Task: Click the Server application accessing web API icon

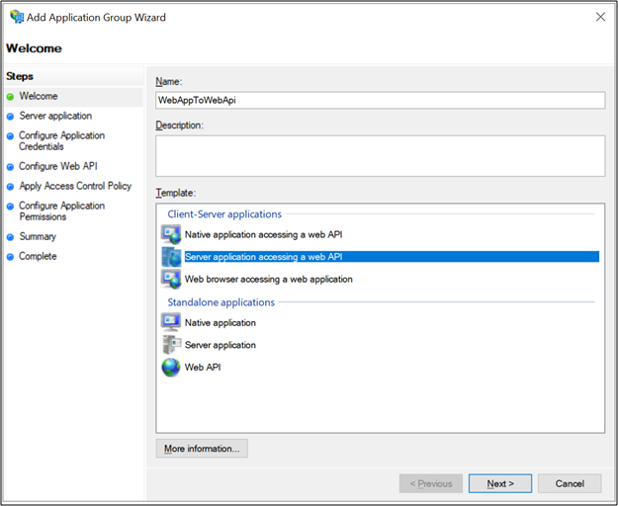Action: point(171,257)
